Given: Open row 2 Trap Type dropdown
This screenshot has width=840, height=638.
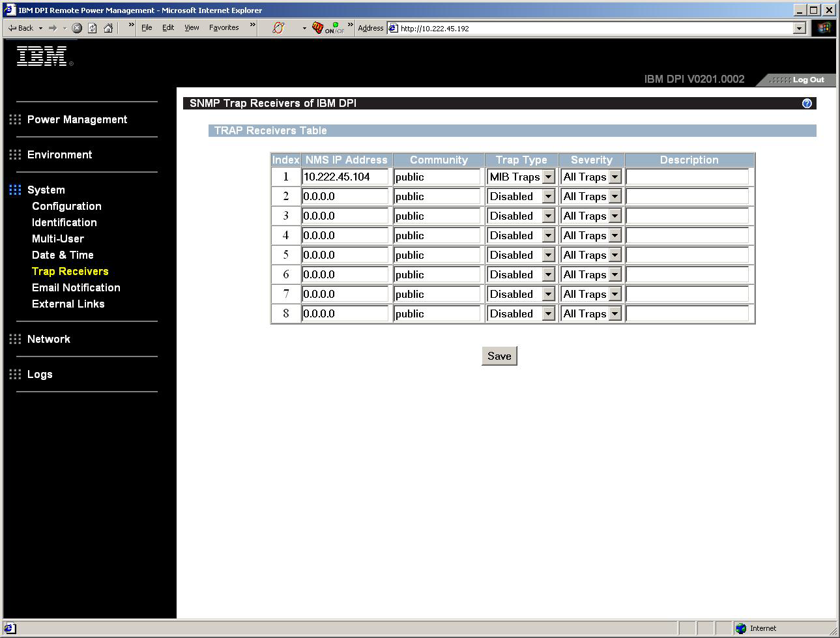Looking at the screenshot, I should click(x=521, y=196).
